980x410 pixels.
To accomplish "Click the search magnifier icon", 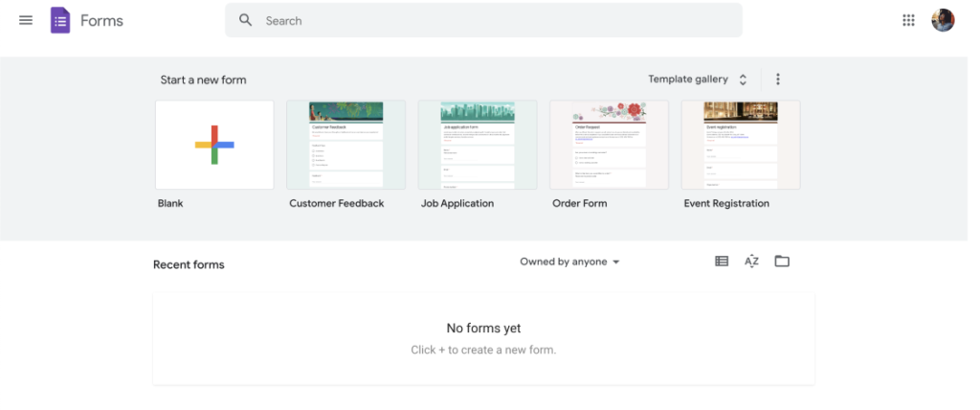I will [246, 20].
